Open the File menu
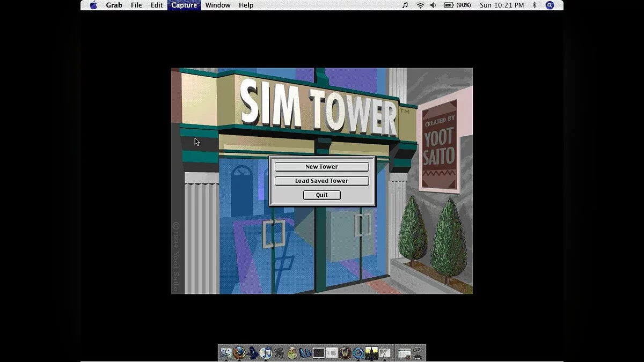This screenshot has width=644, height=362. point(136,5)
